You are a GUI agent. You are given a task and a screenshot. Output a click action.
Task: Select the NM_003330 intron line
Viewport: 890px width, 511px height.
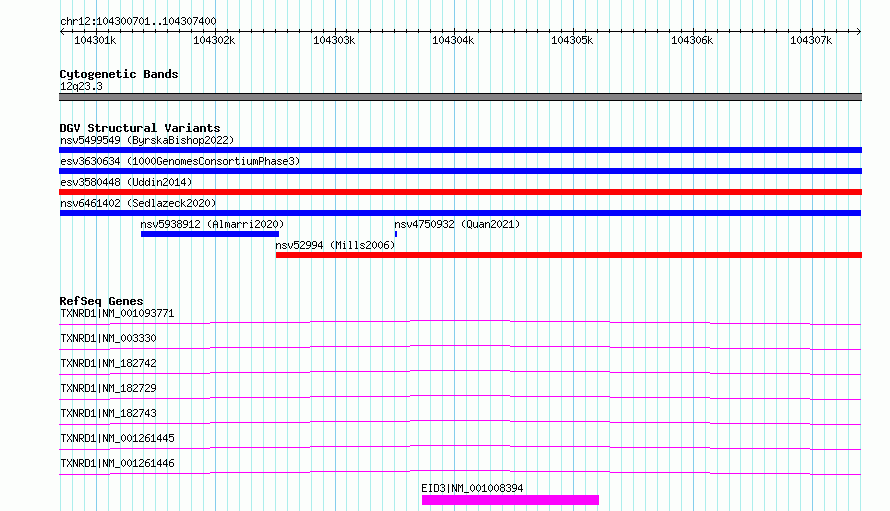(460, 347)
